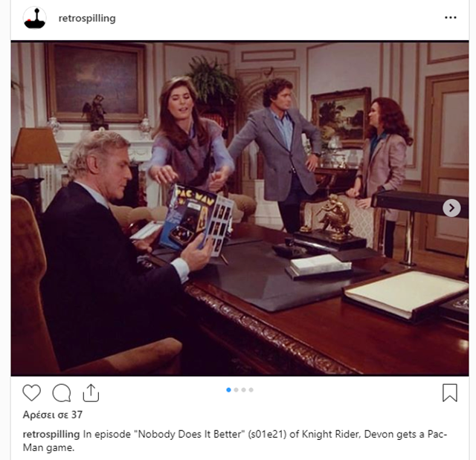Open comments via the speech bubble icon
The height and width of the screenshot is (460, 476).
pyautogui.click(x=62, y=392)
